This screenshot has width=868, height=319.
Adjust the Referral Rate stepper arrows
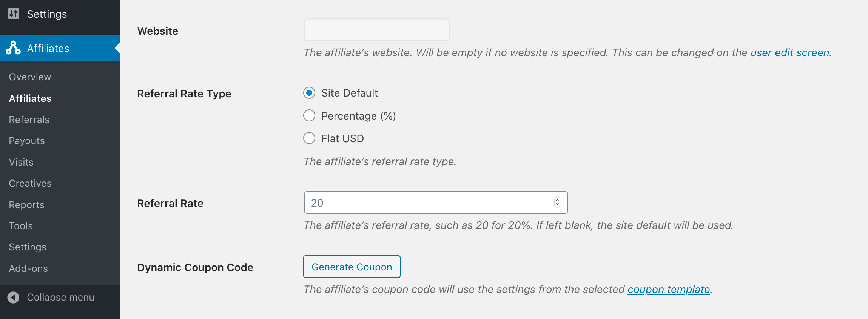point(557,202)
